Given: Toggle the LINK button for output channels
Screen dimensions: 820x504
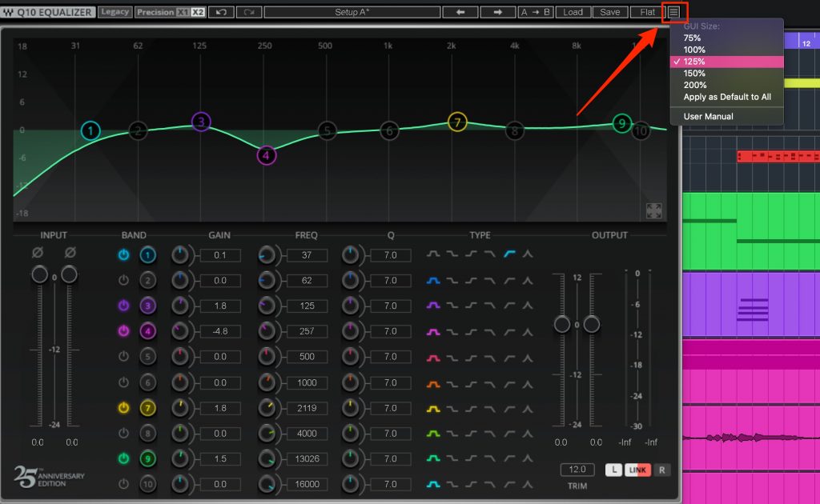Looking at the screenshot, I should click(637, 470).
